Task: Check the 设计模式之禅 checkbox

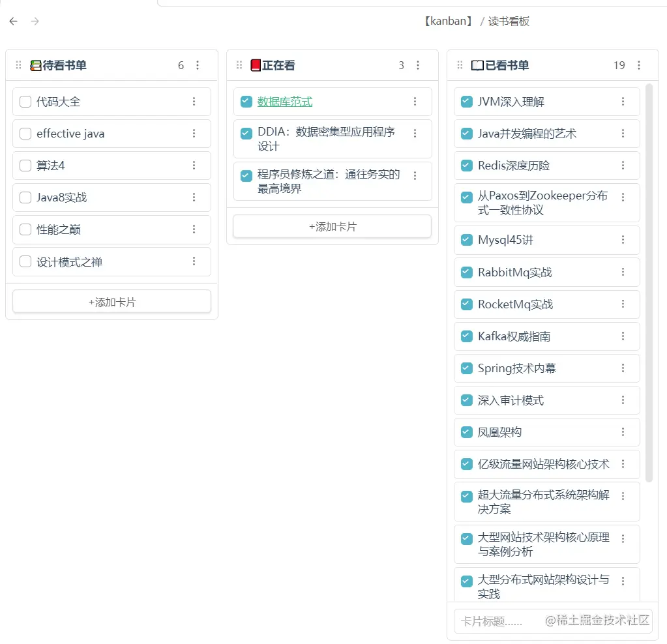Action: coord(25,261)
